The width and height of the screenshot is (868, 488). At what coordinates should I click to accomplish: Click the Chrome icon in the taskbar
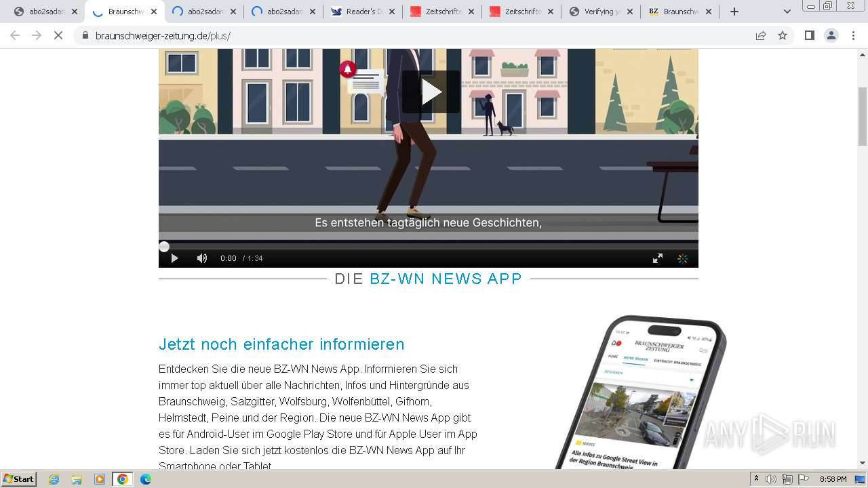click(123, 479)
